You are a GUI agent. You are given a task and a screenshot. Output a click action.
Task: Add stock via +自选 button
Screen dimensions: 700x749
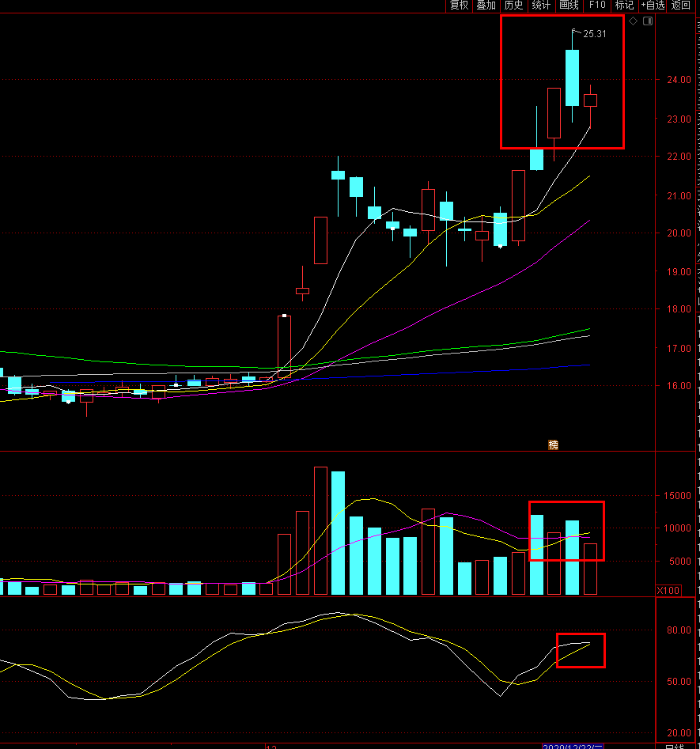653,6
